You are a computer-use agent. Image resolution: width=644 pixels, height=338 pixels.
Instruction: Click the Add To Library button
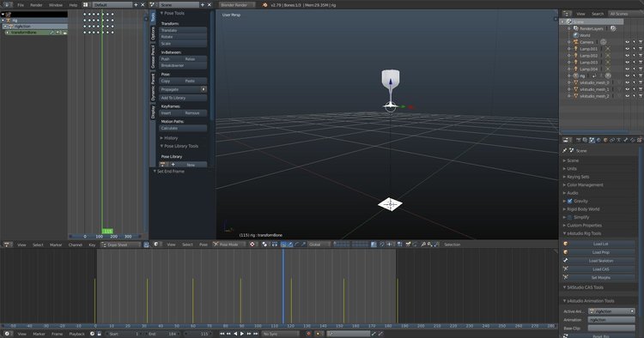183,98
